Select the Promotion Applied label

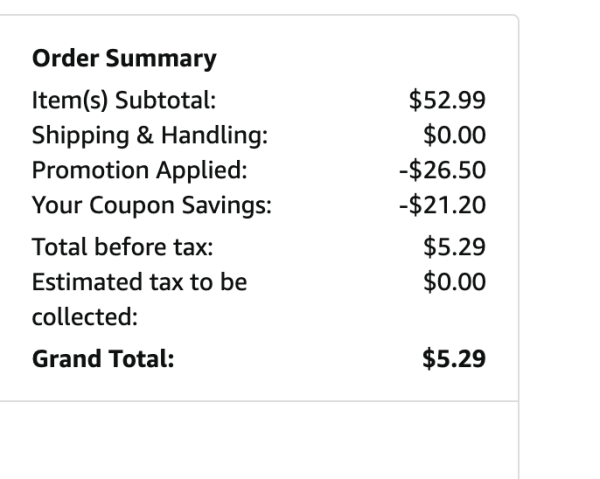(139, 170)
